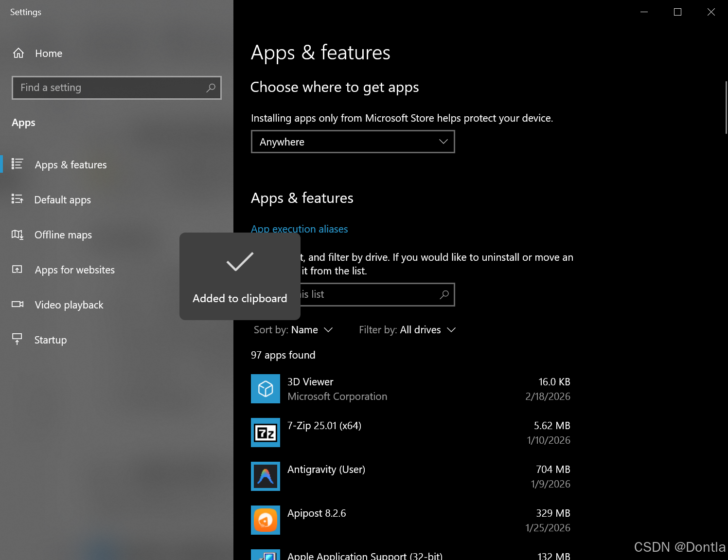This screenshot has width=728, height=560.
Task: Minimize the Settings window
Action: tap(644, 12)
